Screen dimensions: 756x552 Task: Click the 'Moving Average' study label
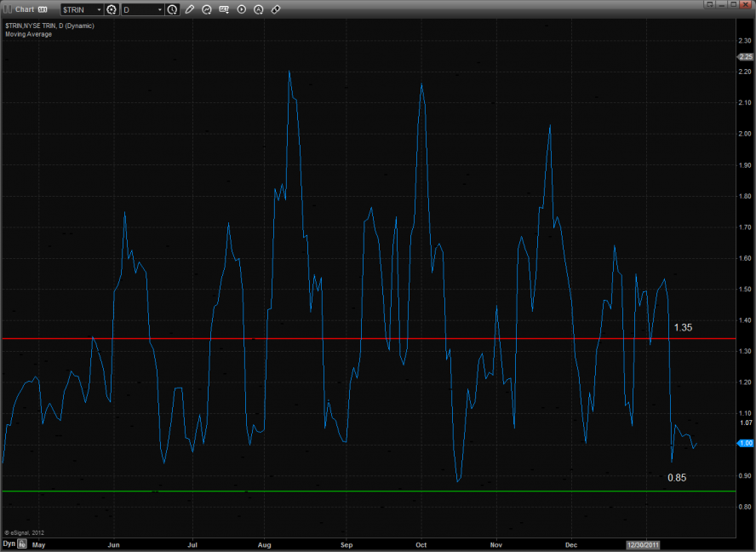28,34
